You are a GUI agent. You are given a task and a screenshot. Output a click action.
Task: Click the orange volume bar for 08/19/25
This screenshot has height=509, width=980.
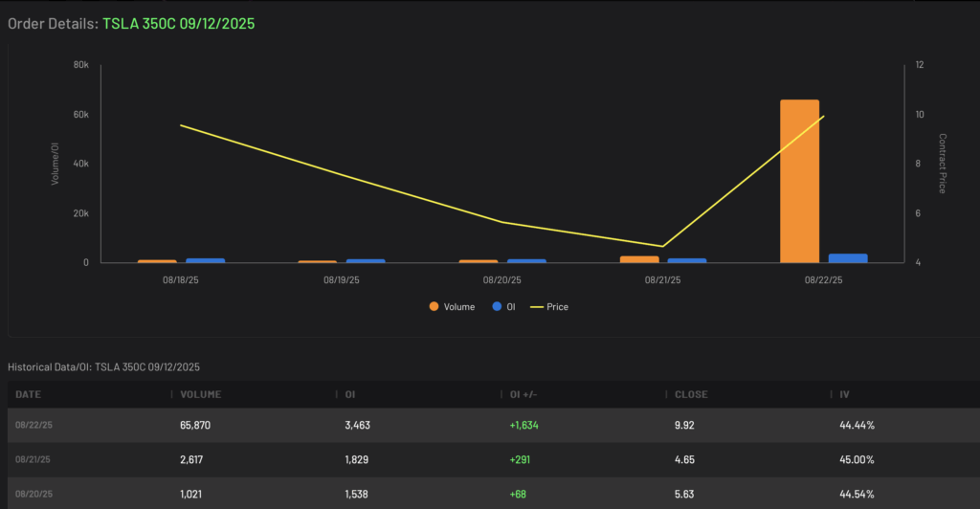pos(318,262)
